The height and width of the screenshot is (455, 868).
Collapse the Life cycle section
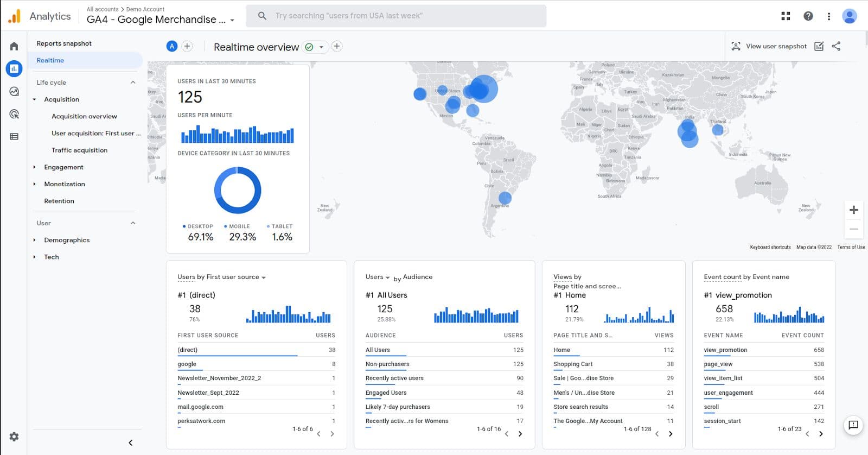(x=133, y=83)
